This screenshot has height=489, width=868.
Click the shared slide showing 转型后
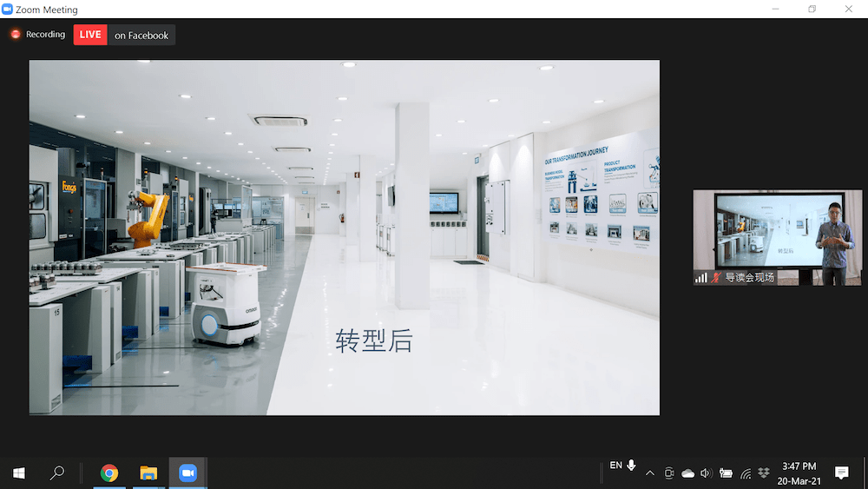coord(344,237)
